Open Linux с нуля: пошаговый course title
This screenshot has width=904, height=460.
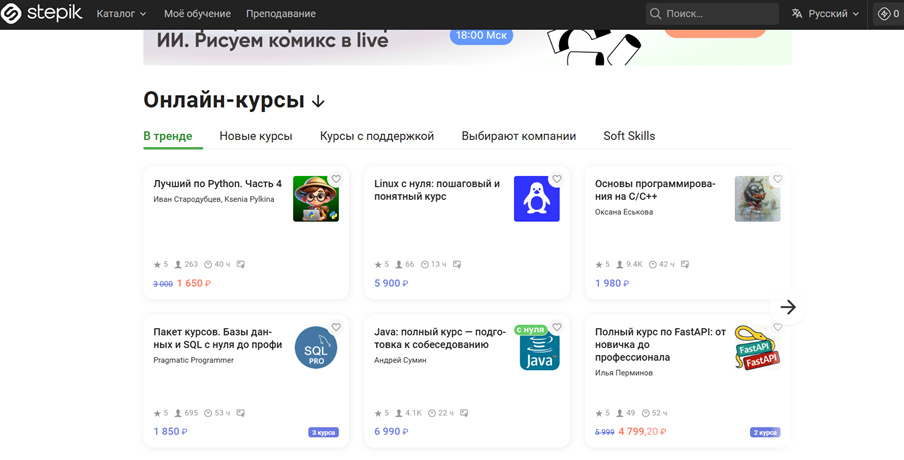437,190
